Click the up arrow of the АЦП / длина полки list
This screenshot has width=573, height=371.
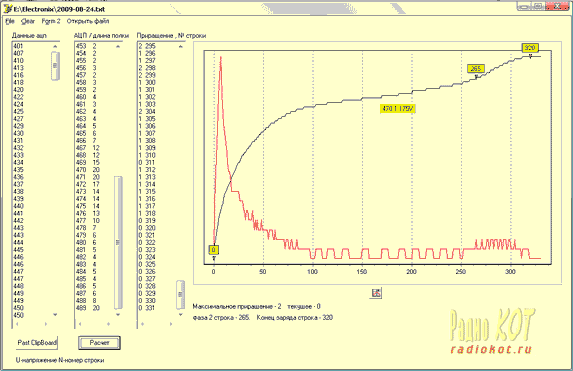[118, 46]
